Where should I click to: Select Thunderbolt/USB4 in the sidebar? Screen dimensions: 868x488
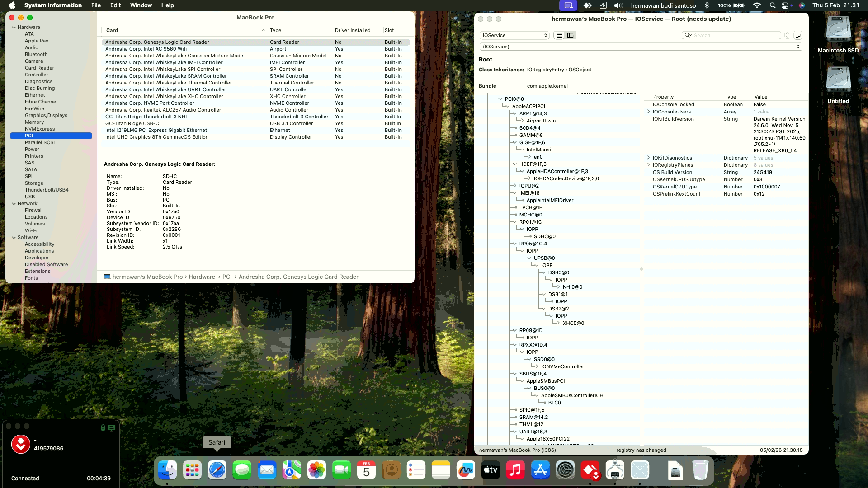click(47, 190)
